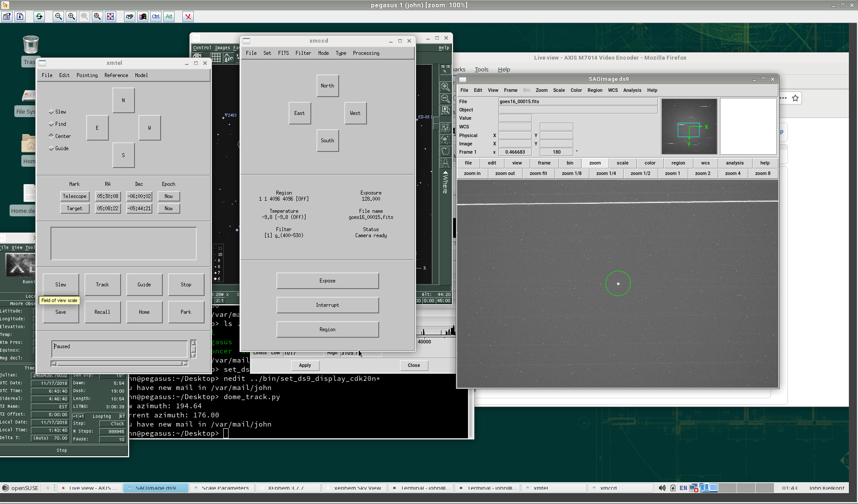Click constellation boundary icon in Sky View
858x504 pixels.
click(x=445, y=151)
